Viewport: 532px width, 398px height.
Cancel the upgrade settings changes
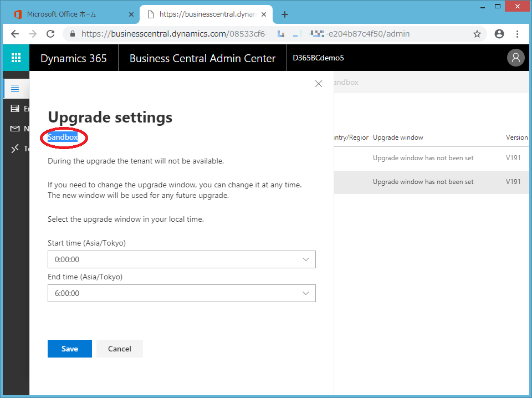click(120, 349)
